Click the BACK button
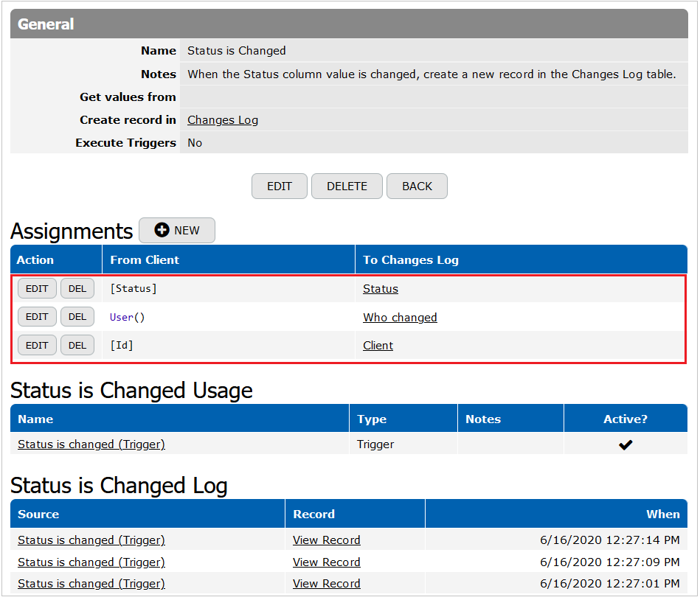The width and height of the screenshot is (700, 600). 417,186
